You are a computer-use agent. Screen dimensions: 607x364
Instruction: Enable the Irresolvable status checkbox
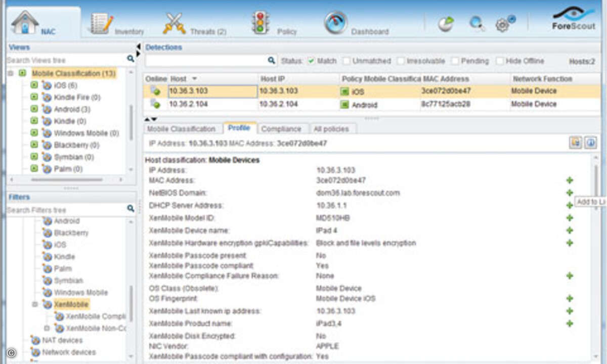point(401,61)
